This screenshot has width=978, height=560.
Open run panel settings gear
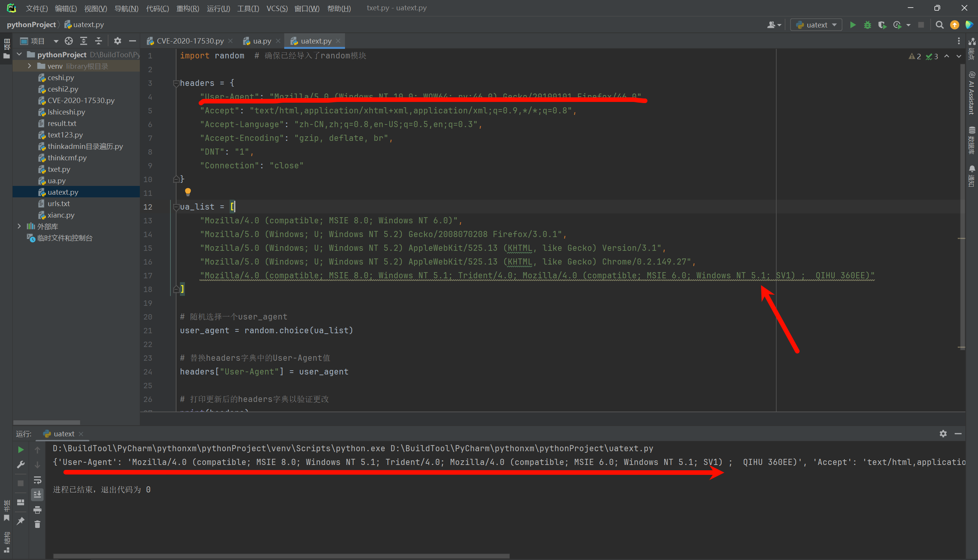[x=943, y=434]
